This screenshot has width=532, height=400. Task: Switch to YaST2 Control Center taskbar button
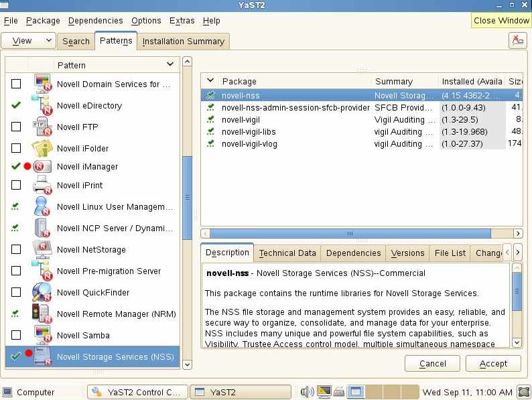click(x=137, y=392)
